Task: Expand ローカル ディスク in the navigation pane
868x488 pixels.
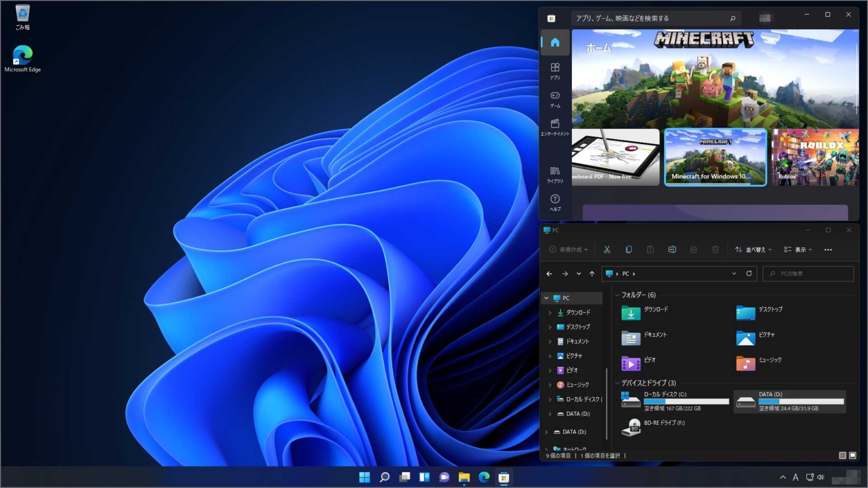Action: 549,399
